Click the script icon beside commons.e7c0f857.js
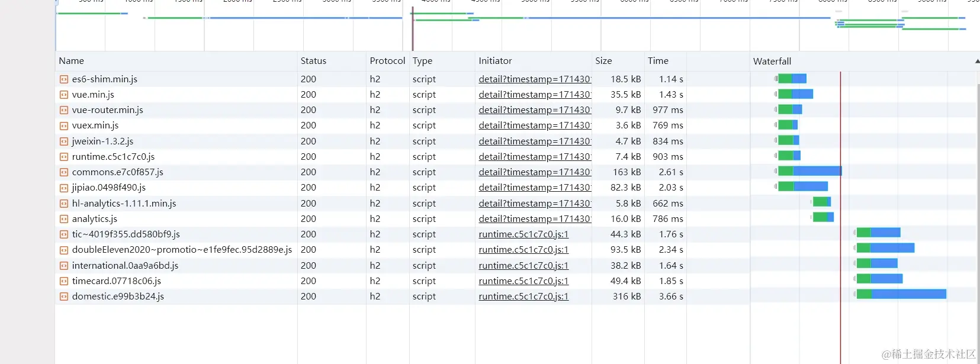This screenshot has height=364, width=980. click(64, 172)
